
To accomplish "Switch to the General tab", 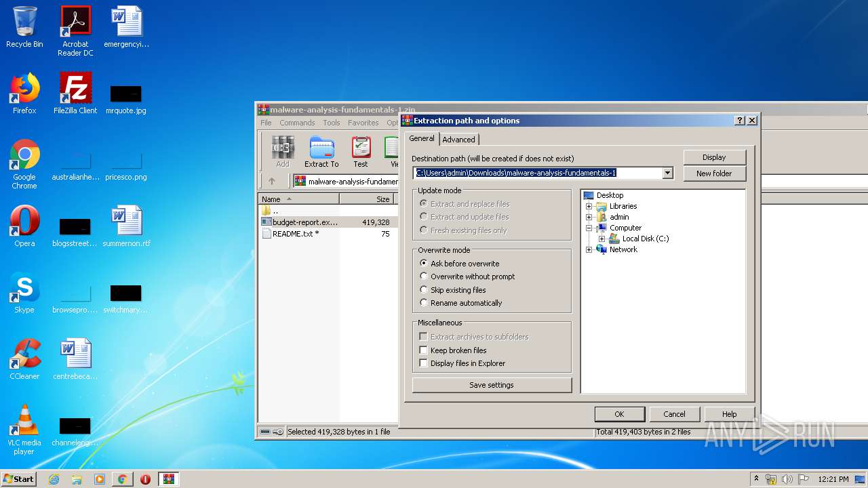I will pyautogui.click(x=421, y=138).
